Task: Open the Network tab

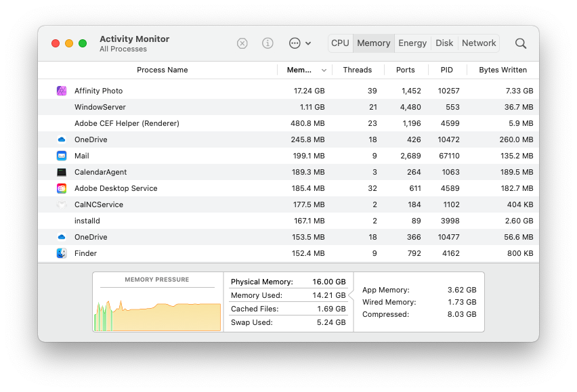Action: point(479,43)
